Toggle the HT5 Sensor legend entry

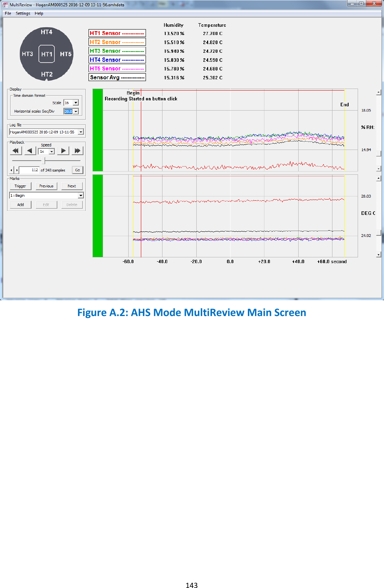click(x=117, y=68)
